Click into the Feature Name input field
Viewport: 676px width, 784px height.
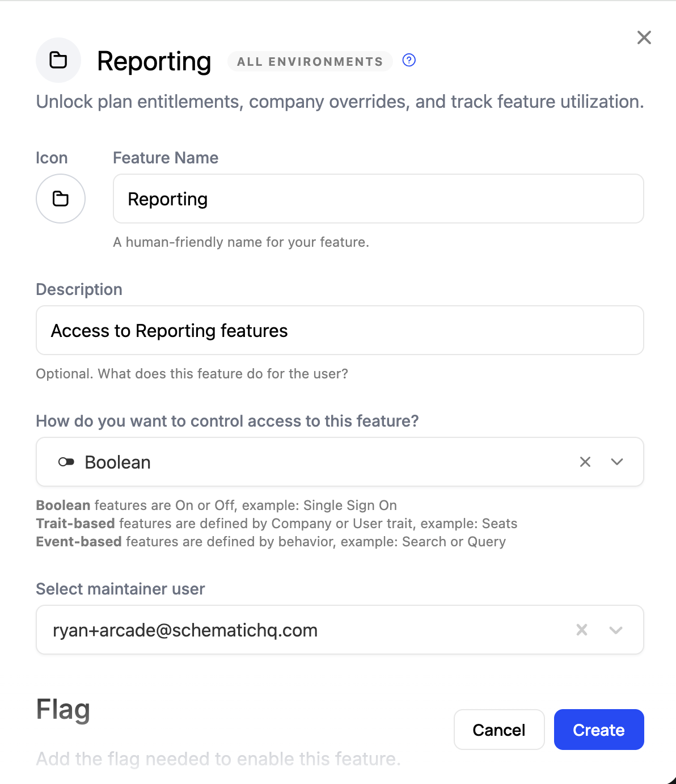378,199
